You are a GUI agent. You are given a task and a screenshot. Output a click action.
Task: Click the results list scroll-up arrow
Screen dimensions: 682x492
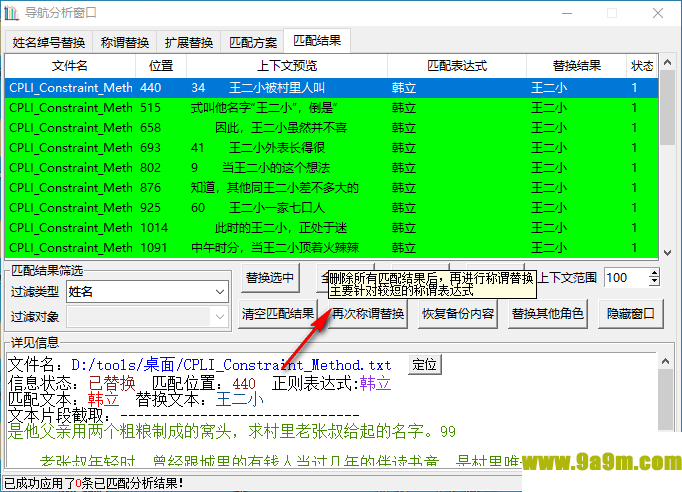(667, 62)
